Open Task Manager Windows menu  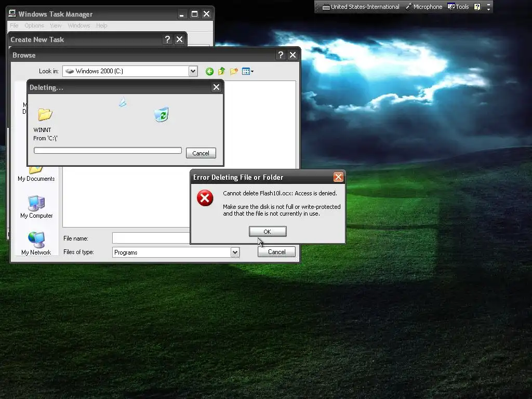tap(79, 25)
